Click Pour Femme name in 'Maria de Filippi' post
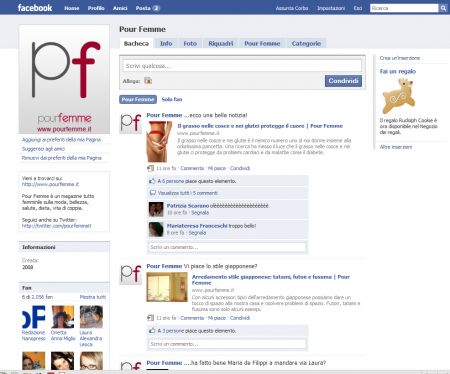The width and height of the screenshot is (450, 374). click(x=164, y=363)
